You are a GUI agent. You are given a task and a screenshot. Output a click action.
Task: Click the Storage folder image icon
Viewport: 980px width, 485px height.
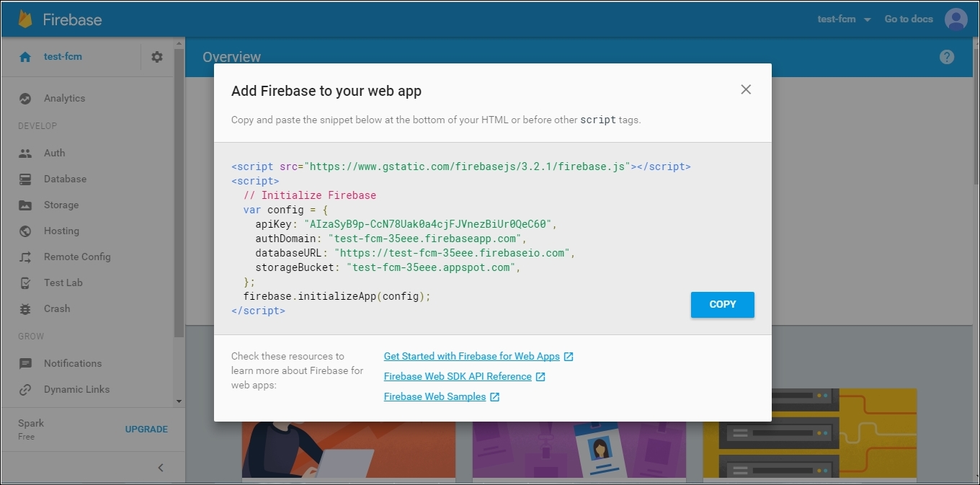25,205
